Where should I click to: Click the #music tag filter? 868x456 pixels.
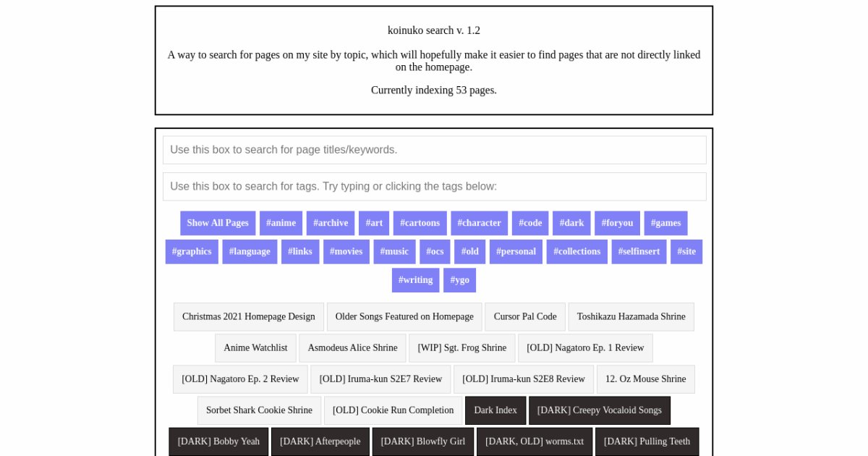pyautogui.click(x=394, y=251)
